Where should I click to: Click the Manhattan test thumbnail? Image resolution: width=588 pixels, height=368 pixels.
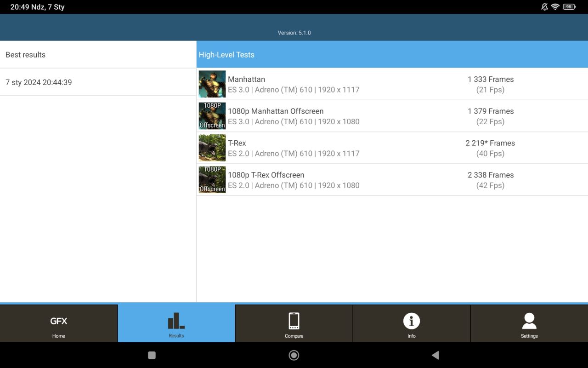point(212,84)
